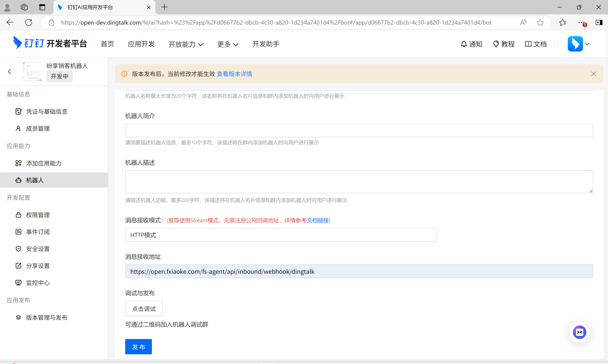Open 权限管理 in sidebar
The image size is (608, 364).
click(54, 215)
